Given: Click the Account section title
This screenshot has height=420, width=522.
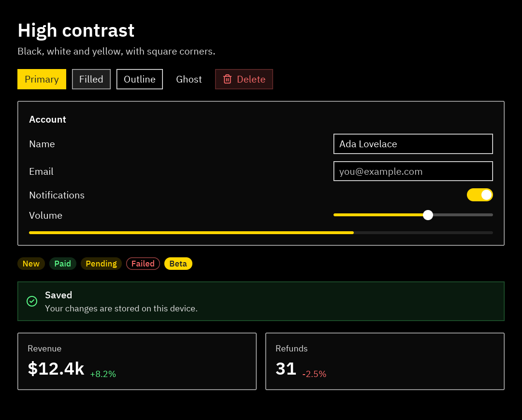Looking at the screenshot, I should click(x=47, y=119).
